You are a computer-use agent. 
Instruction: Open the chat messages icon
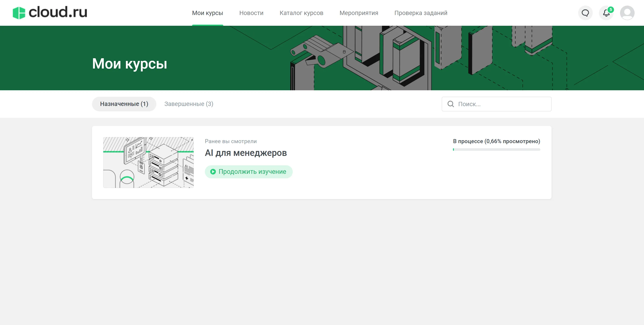coord(585,13)
